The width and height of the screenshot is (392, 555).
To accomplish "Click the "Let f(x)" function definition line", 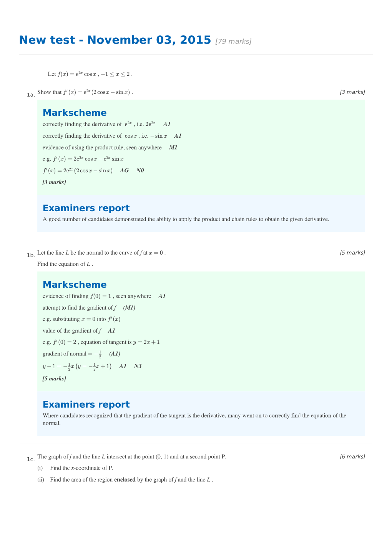I will tap(90, 74).
